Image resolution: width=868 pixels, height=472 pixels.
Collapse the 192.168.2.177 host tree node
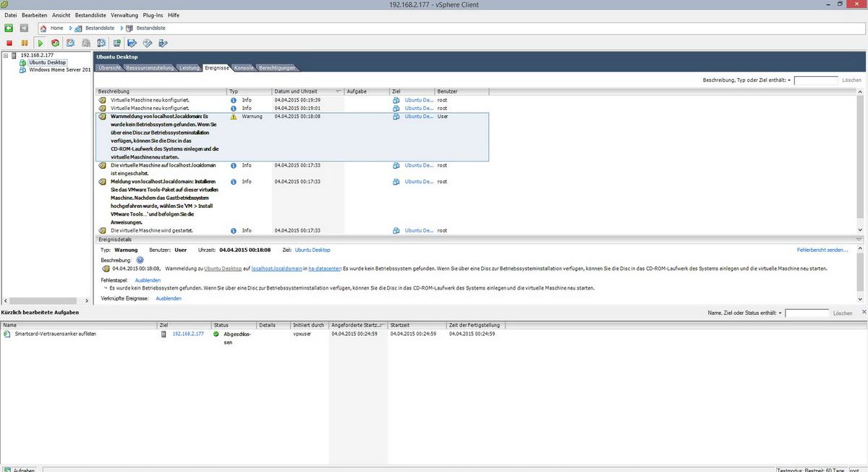pos(6,55)
